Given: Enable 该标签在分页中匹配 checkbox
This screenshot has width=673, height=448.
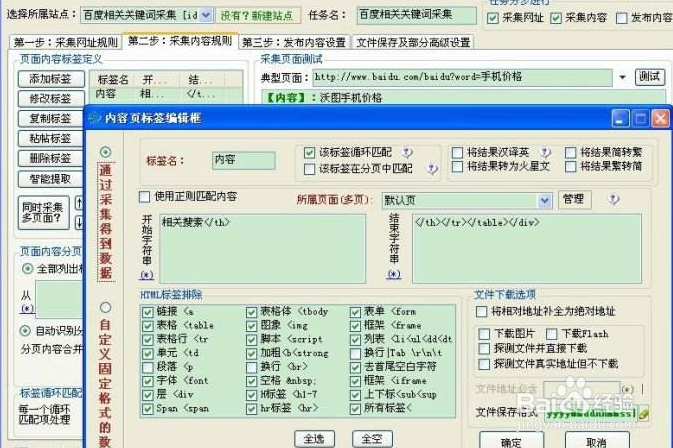Looking at the screenshot, I should (309, 169).
